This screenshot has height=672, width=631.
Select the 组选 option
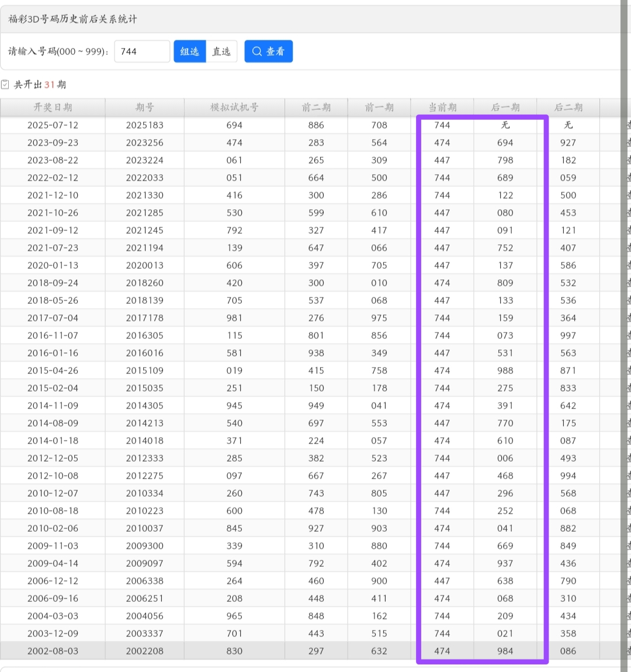[189, 51]
